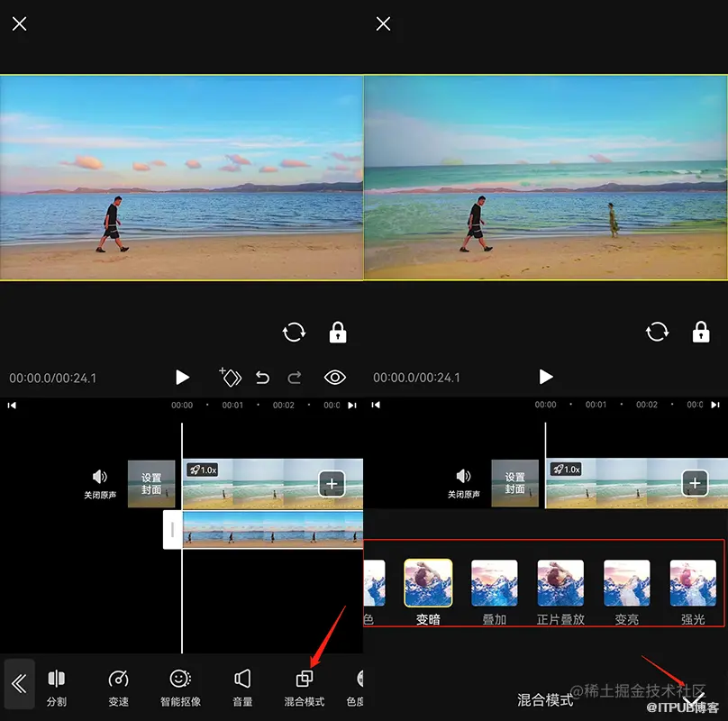Screen dimensions: 728x721
Task: Select the 1.0x speed badge on left clip
Action: 203,470
